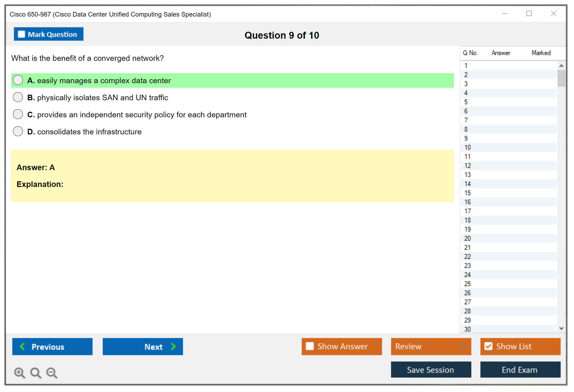Uncheck the Show List checkbox
574x392 pixels.
[x=488, y=346]
